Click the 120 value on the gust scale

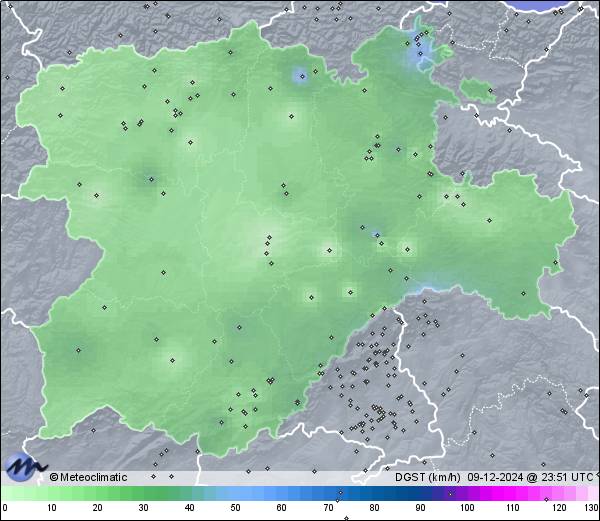click(x=559, y=508)
